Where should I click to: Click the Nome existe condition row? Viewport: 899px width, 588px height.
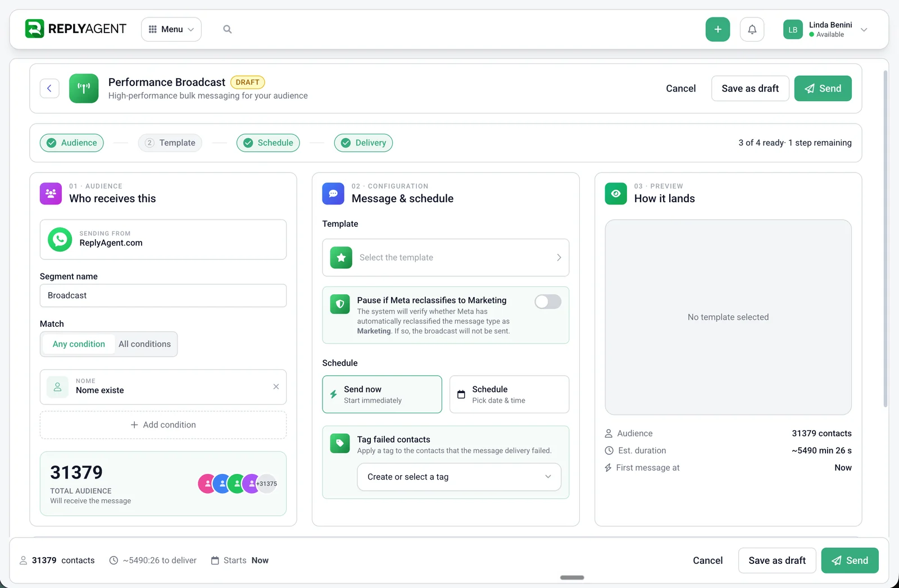point(163,387)
